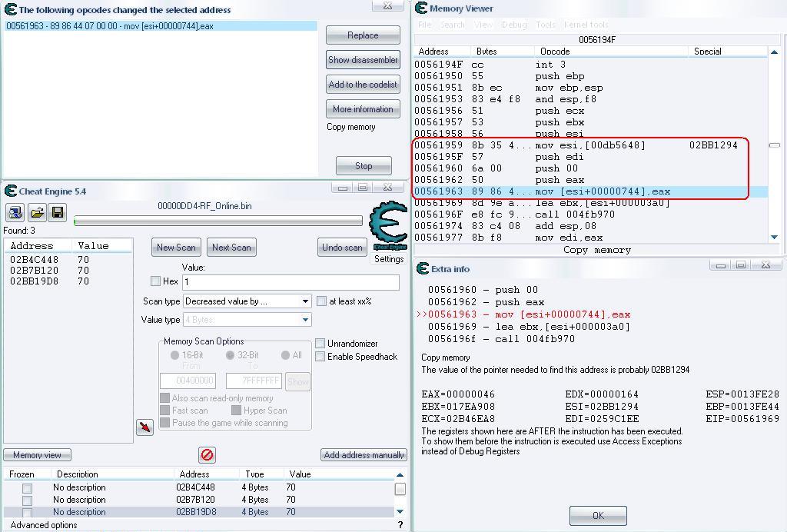Screen dimensions: 787x532
Task: Open Debug menu in Memory Viewer
Action: [x=514, y=25]
